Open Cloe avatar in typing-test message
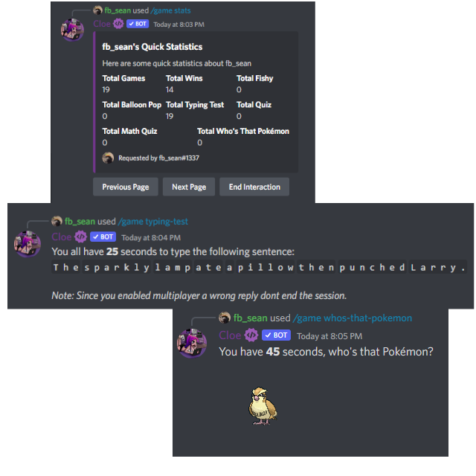Image resolution: width=476 pixels, height=476 pixels. pos(28,244)
